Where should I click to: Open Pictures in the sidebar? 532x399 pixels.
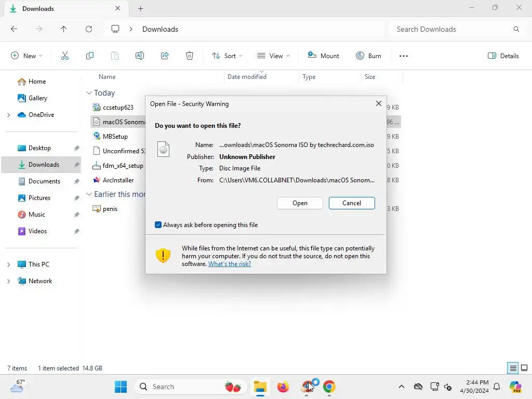39,198
